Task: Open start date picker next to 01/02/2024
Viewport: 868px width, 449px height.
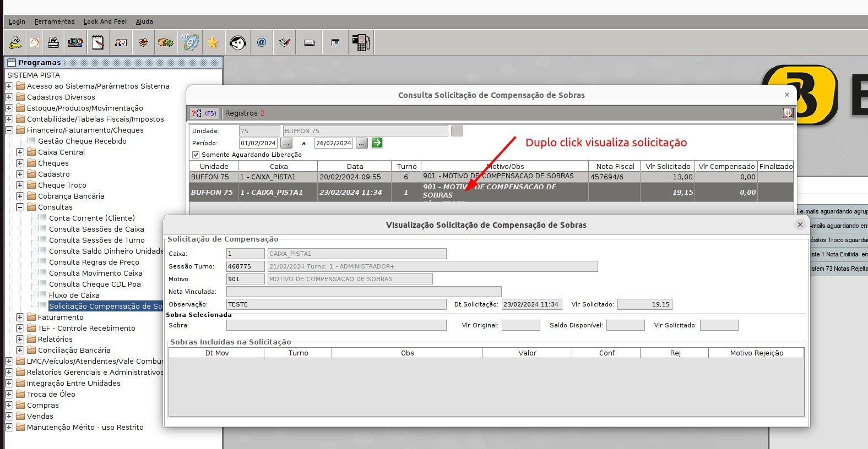Action: click(x=286, y=143)
